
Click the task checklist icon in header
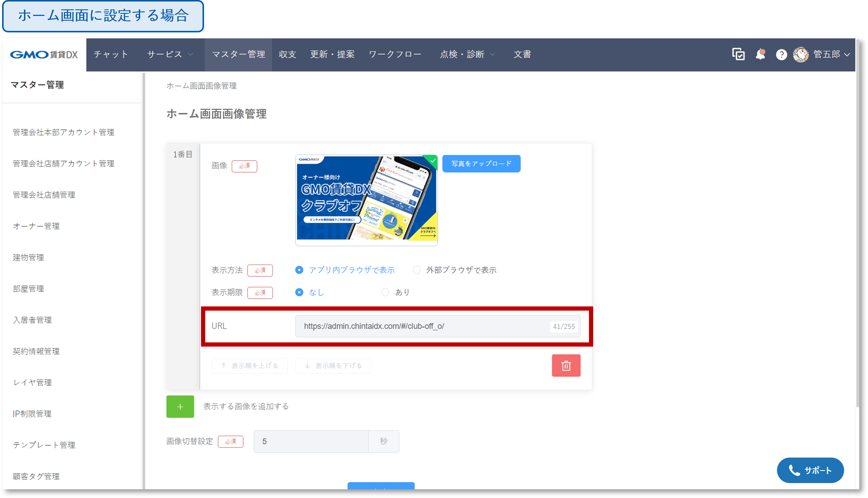738,54
